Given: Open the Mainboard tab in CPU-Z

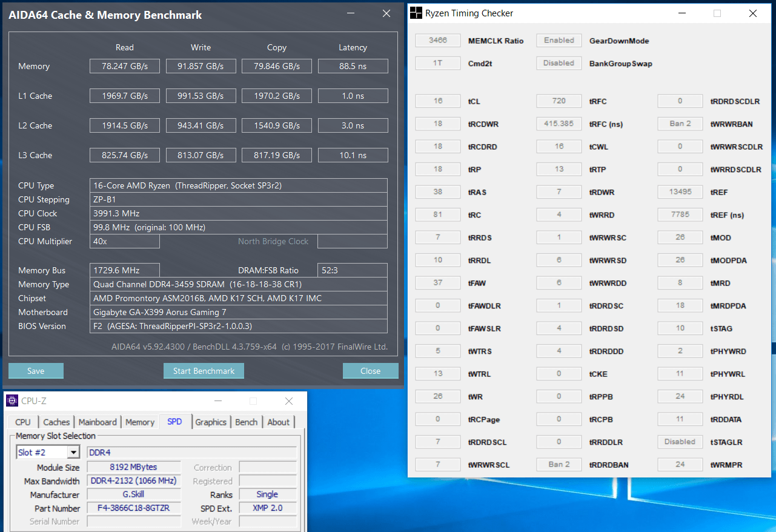Looking at the screenshot, I should click(98, 422).
